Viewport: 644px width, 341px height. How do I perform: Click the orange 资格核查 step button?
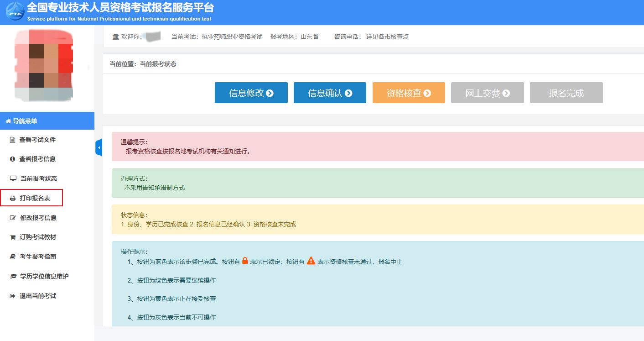point(409,93)
